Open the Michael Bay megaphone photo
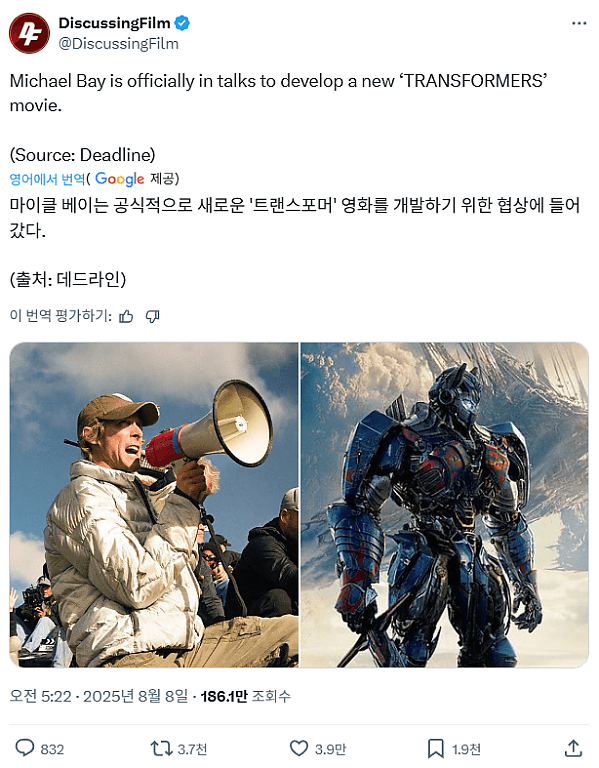599x768 pixels. pos(154,504)
